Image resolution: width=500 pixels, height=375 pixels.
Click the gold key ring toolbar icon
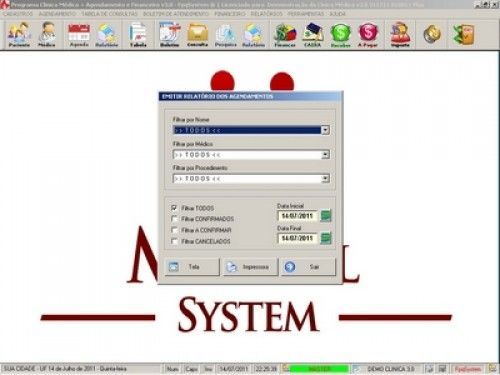(x=432, y=34)
